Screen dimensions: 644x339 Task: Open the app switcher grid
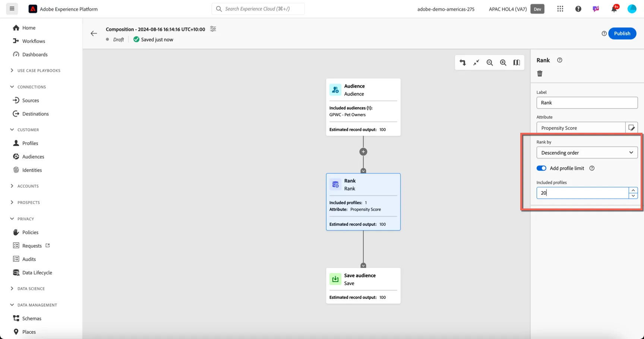(560, 9)
